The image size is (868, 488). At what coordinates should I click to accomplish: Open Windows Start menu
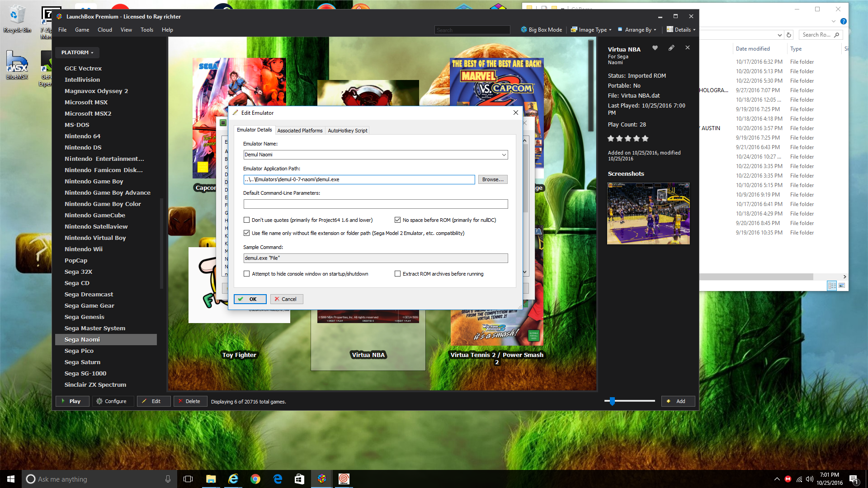coord(11,479)
